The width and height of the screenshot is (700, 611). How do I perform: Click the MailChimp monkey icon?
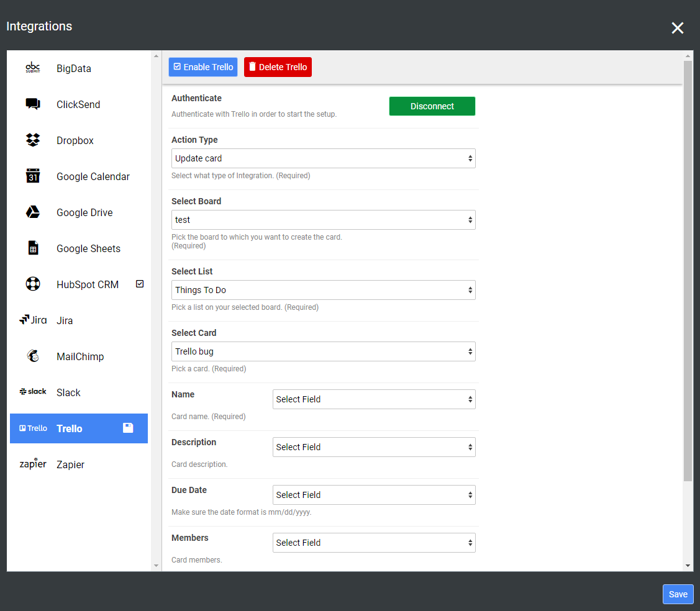click(x=33, y=356)
